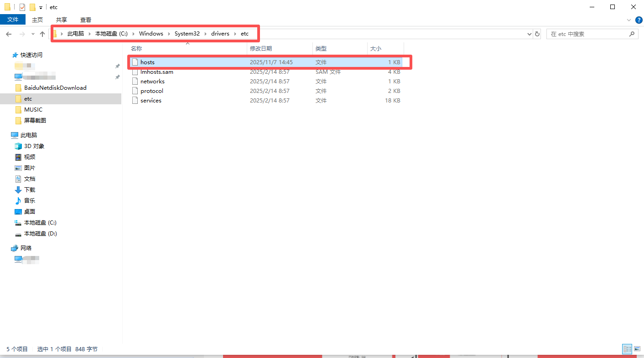The height and width of the screenshot is (358, 644).
Task: Select the networks file
Action: [x=266, y=82]
